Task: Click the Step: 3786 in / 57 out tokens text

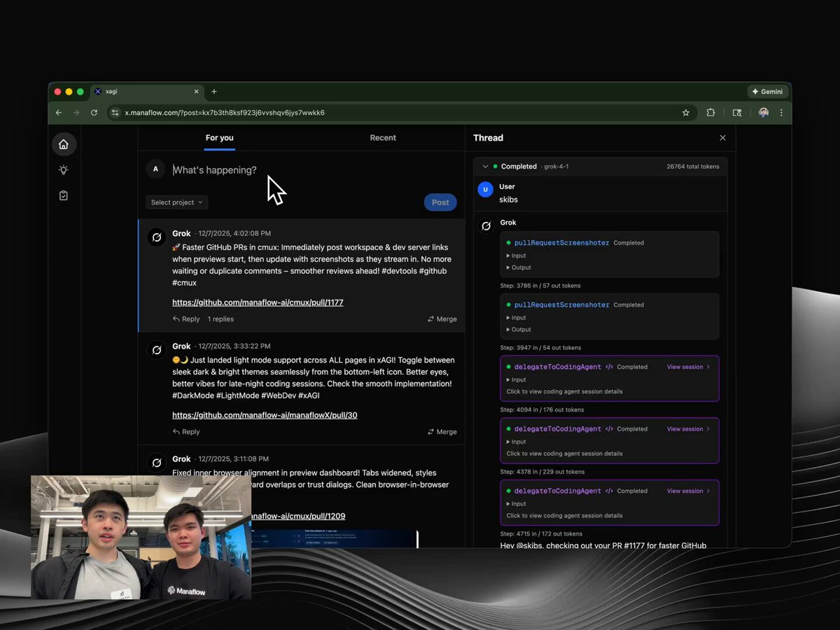Action: pyautogui.click(x=540, y=286)
